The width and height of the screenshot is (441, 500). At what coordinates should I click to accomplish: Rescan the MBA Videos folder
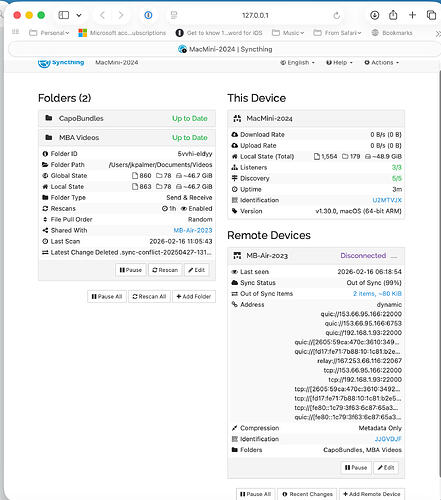point(165,270)
